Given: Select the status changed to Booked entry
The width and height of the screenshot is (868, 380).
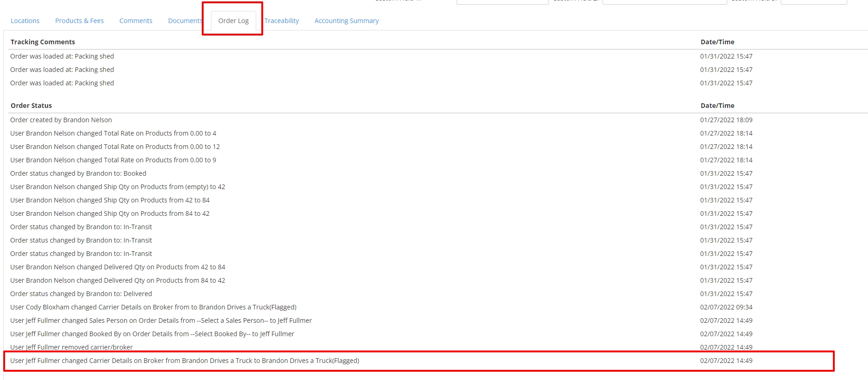Looking at the screenshot, I should tap(78, 173).
